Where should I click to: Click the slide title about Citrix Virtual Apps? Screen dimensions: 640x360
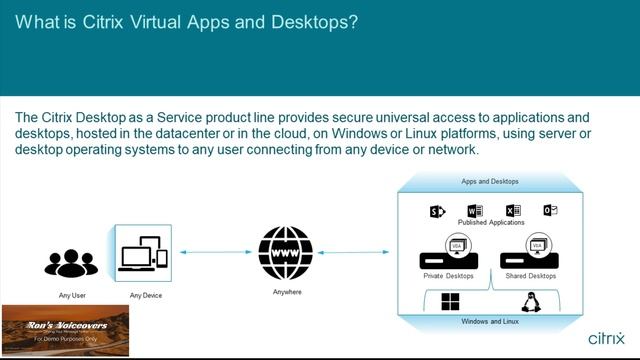(187, 22)
